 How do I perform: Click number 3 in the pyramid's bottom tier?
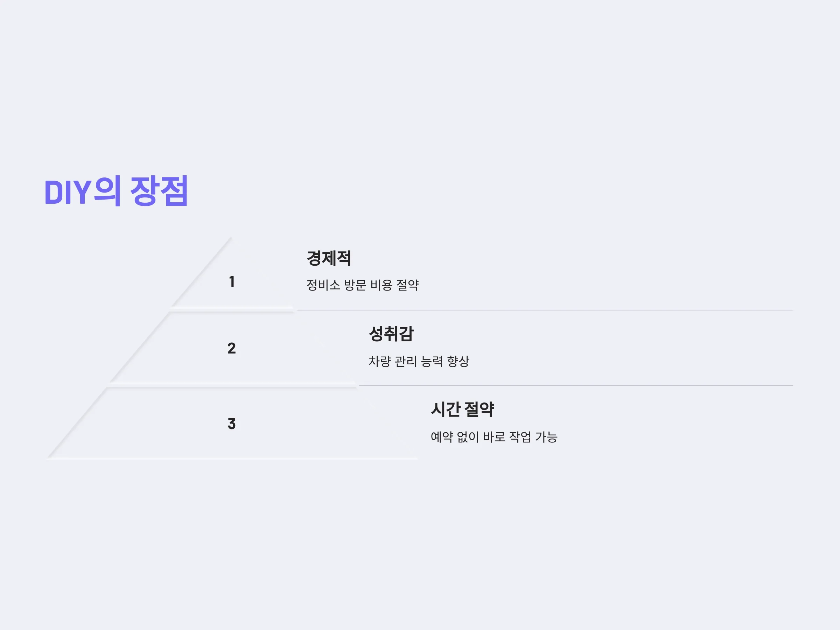tap(232, 424)
